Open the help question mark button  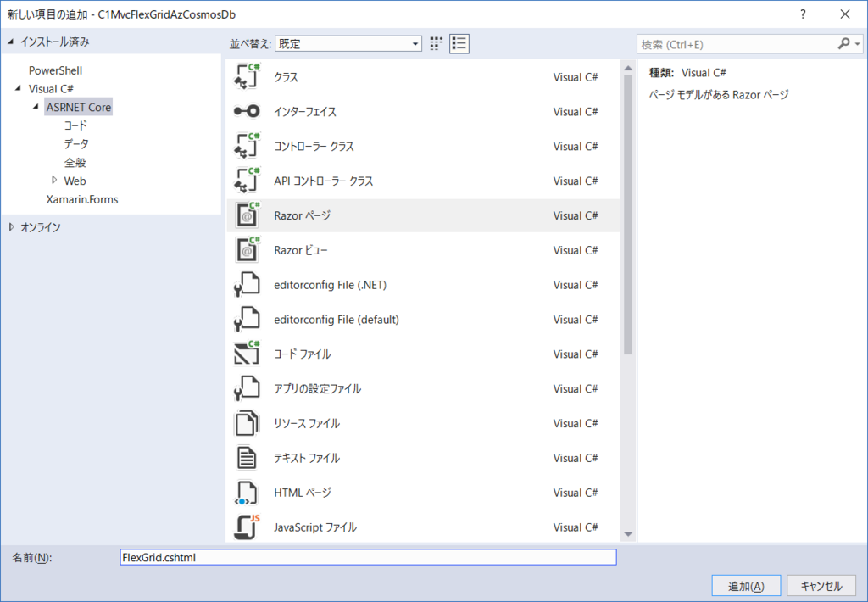pos(803,14)
